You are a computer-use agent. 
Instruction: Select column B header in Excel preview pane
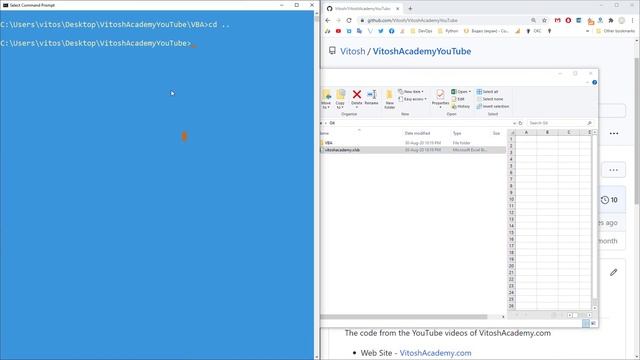tap(547, 132)
